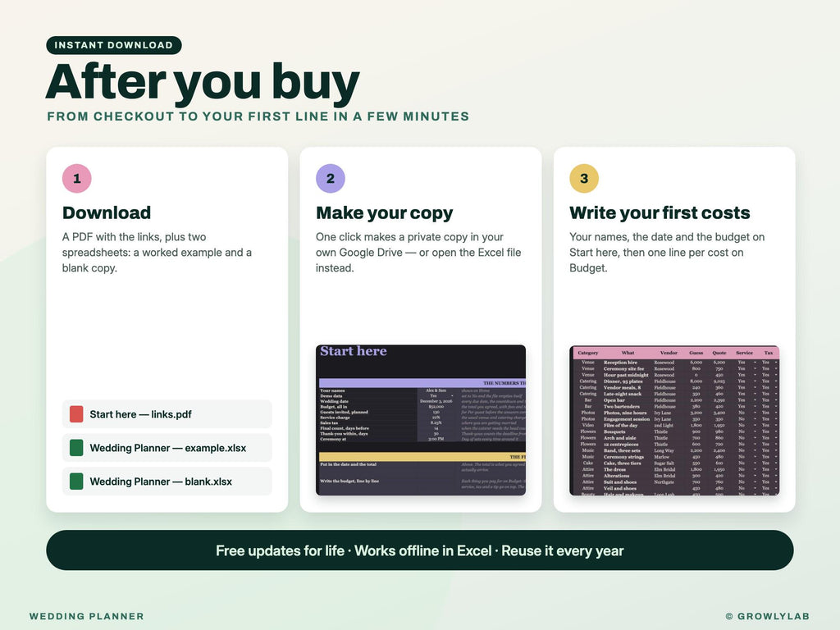Click the 'FROM CHECKOUT TO YOUR FIRST LINE' subtitle
The image size is (840, 630).
point(258,116)
